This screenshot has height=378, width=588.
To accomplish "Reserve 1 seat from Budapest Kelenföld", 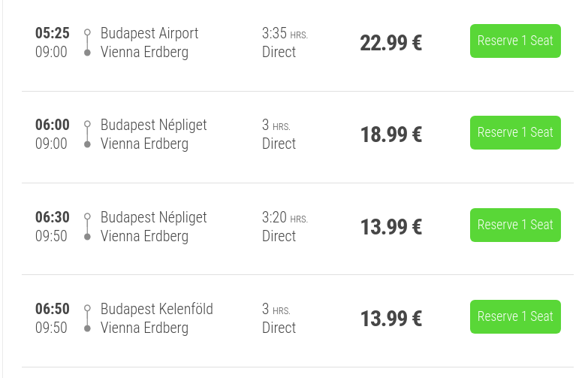I will [515, 316].
